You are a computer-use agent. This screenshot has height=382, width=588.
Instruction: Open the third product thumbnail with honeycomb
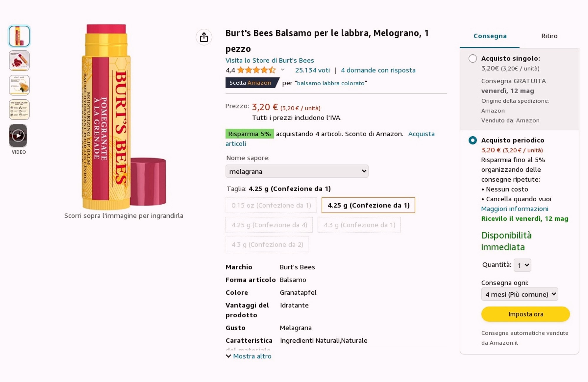19,85
